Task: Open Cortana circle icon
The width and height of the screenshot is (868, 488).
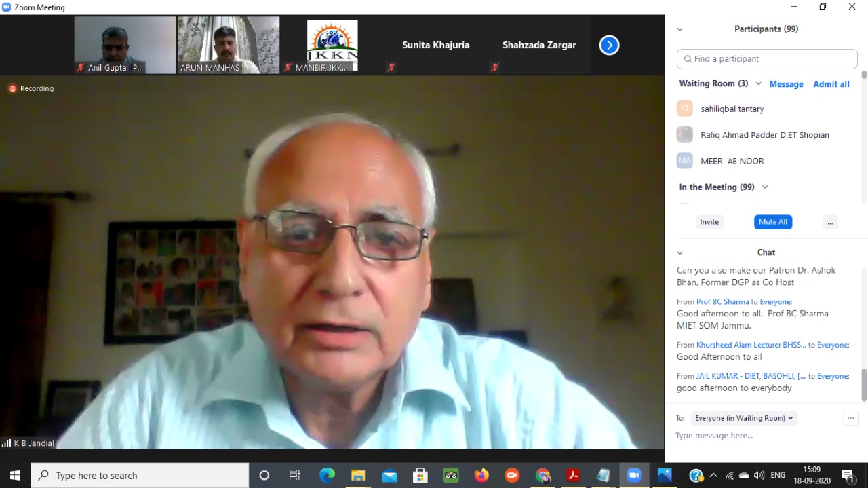Action: [264, 475]
